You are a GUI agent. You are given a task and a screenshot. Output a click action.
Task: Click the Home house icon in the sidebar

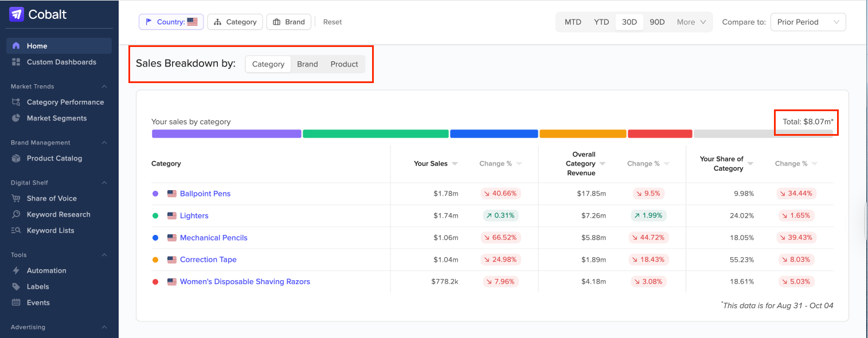coord(16,46)
